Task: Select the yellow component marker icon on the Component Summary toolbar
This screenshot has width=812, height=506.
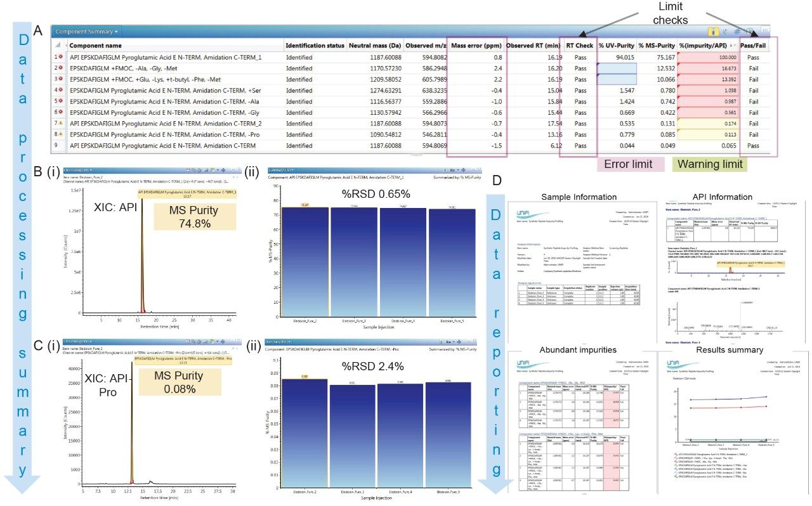Action: click(713, 32)
